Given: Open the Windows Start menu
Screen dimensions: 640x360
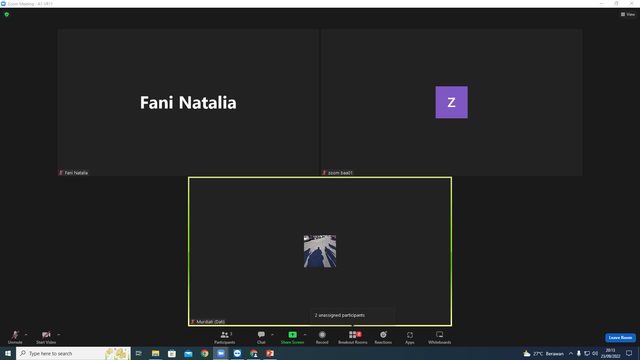Looking at the screenshot, I should (x=8, y=353).
